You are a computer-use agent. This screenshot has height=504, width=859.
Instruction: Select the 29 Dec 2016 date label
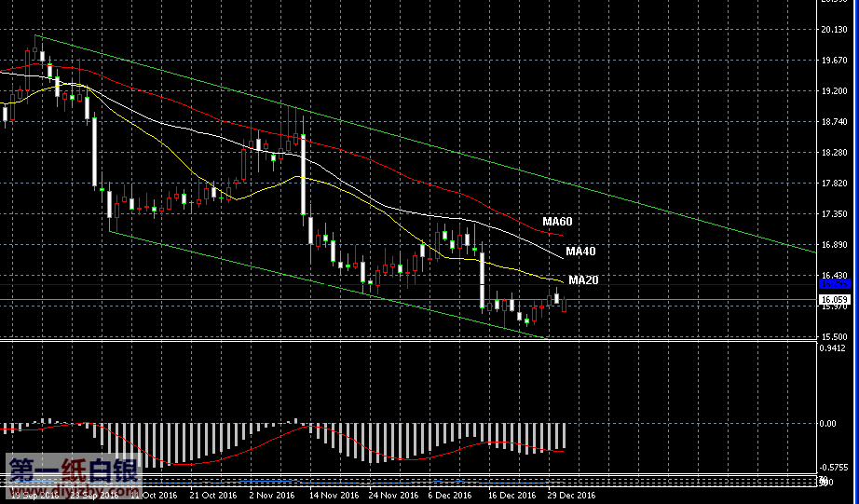coord(572,496)
